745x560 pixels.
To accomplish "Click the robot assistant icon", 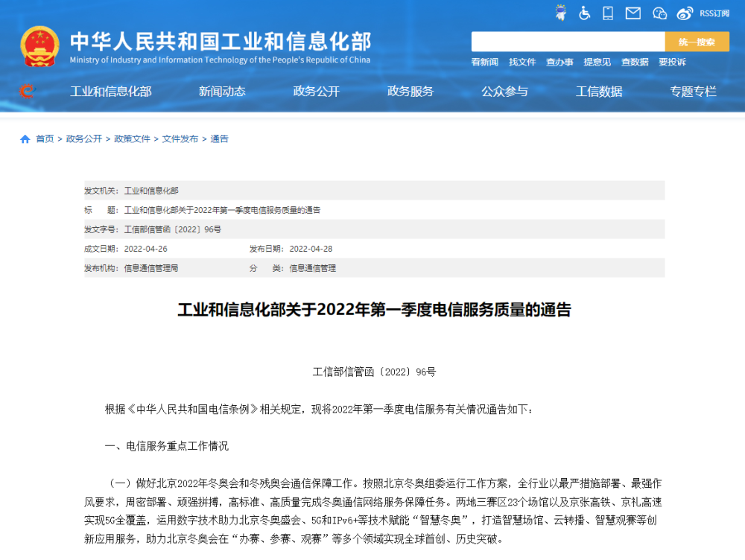I will click(561, 13).
